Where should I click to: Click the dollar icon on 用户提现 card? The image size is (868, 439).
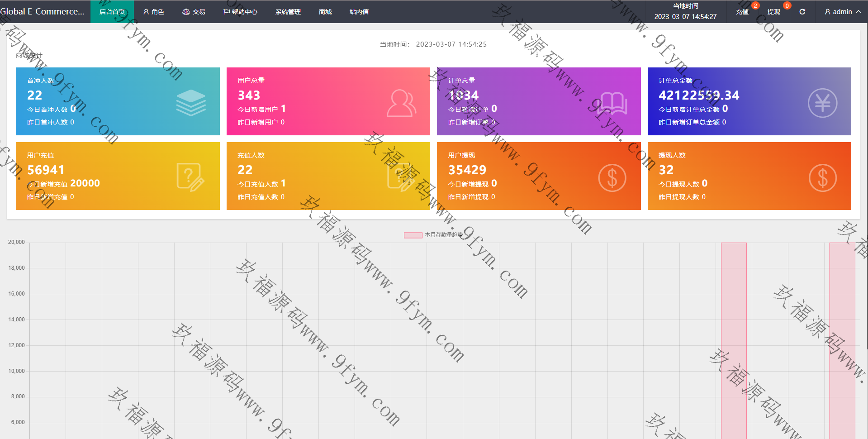[612, 178]
